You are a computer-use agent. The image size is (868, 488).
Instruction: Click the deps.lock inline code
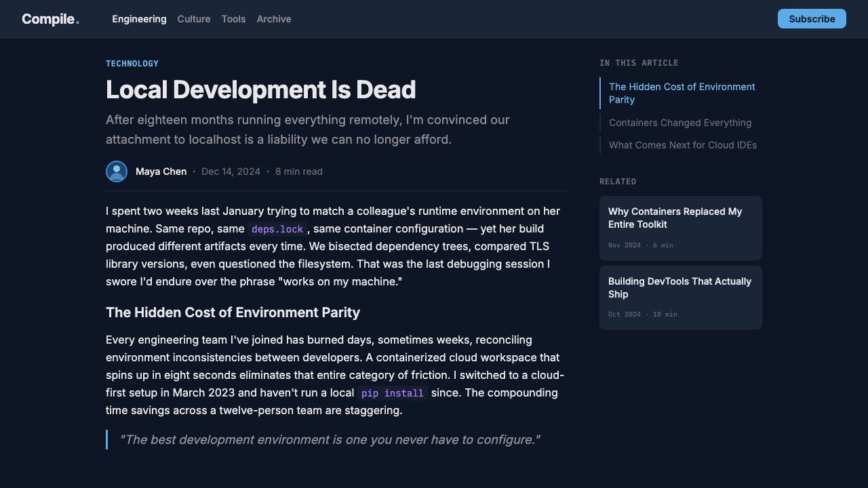point(277,229)
